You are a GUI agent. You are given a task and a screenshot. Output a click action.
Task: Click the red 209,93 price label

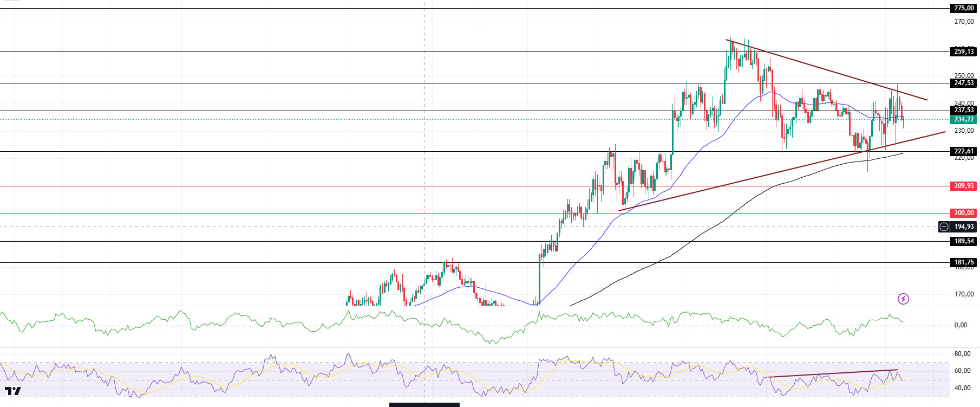tap(964, 186)
